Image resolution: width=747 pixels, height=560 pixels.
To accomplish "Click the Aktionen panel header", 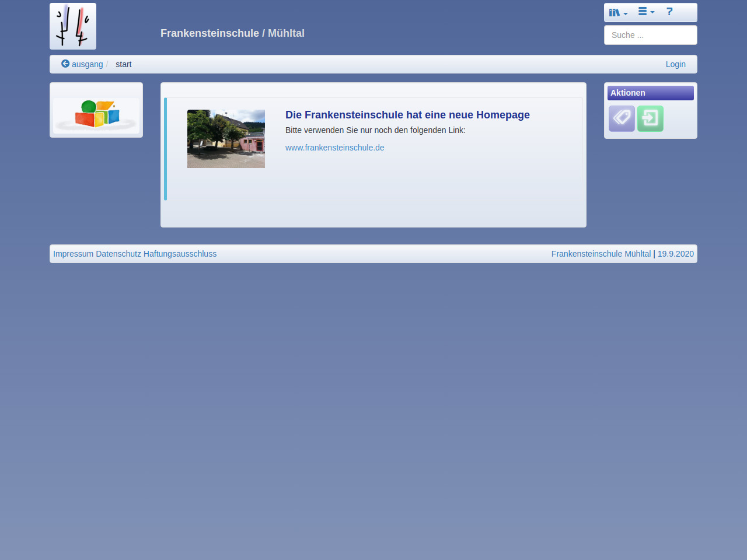I will click(x=650, y=93).
